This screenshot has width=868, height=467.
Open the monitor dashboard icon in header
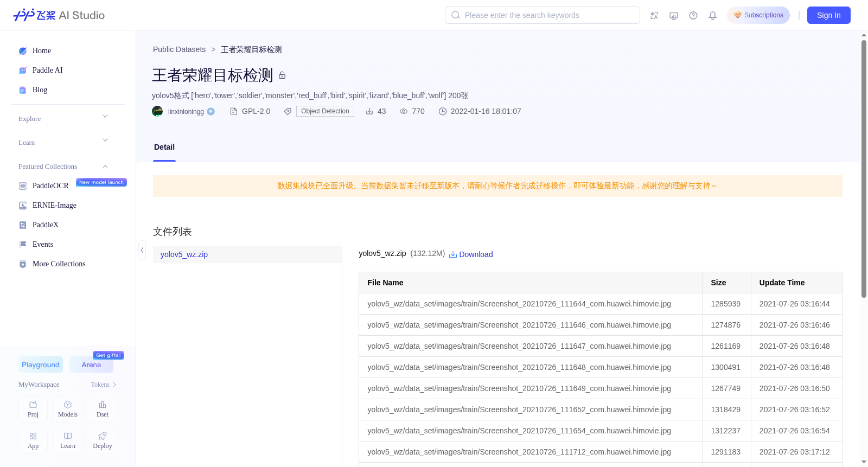click(674, 15)
